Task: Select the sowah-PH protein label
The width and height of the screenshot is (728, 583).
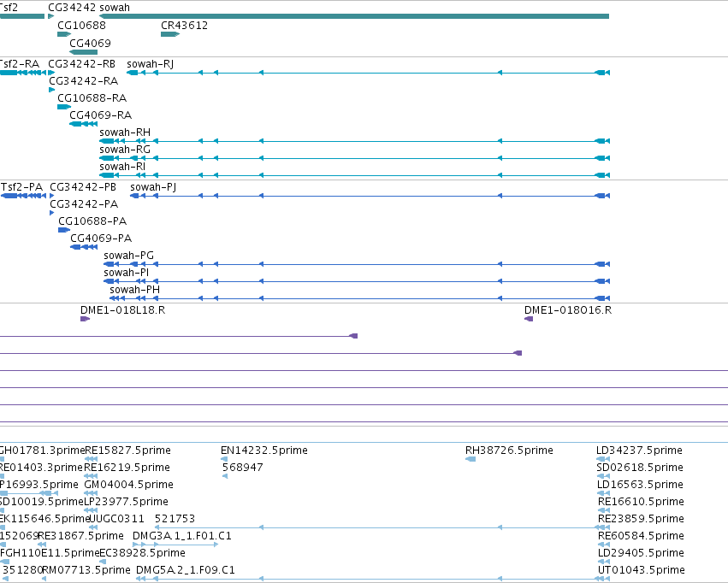Action: coord(134,290)
